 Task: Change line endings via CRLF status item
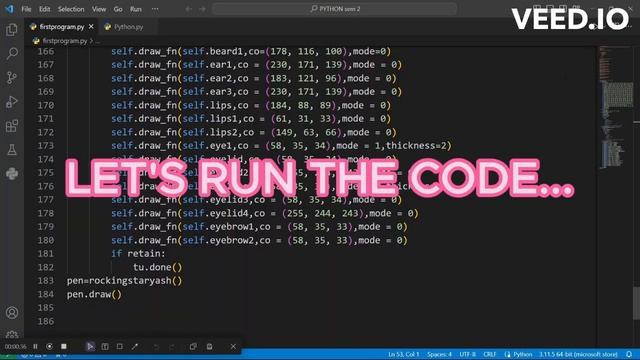point(490,354)
